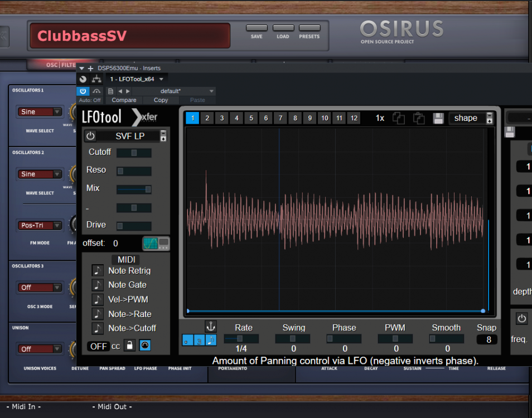Copy the current LFO graph shape
This screenshot has width=532, height=418.
click(x=399, y=118)
